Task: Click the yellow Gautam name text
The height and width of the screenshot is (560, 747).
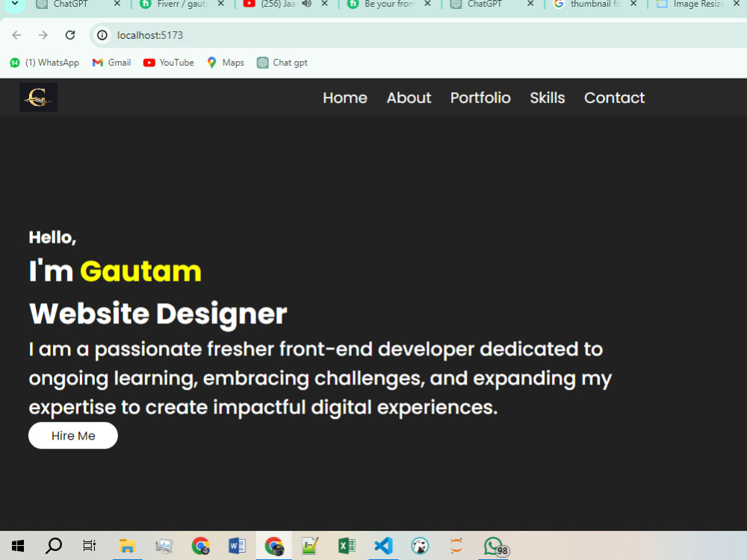Action: (140, 272)
